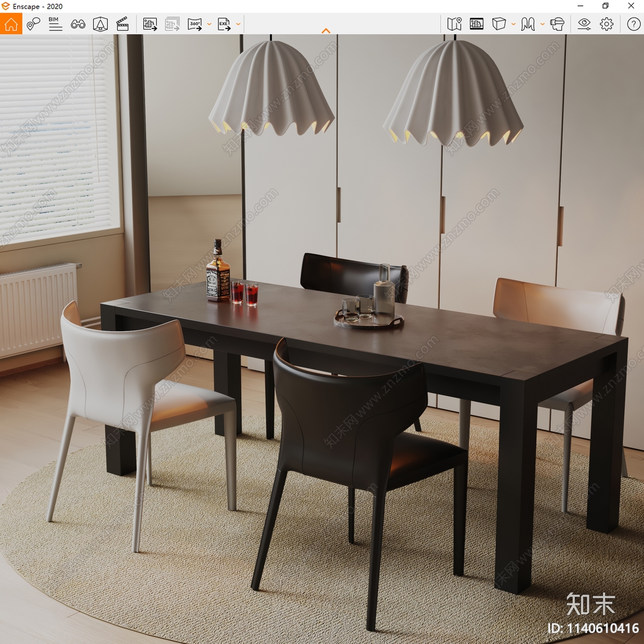Minimize the Enscape window
This screenshot has height=644, width=644.
(580, 6)
